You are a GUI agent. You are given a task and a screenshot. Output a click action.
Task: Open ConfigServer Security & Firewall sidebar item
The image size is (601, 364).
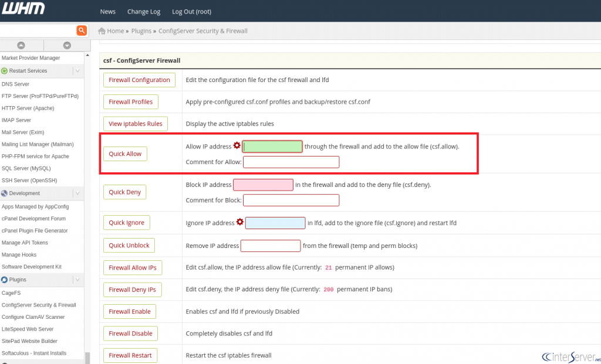pos(39,305)
